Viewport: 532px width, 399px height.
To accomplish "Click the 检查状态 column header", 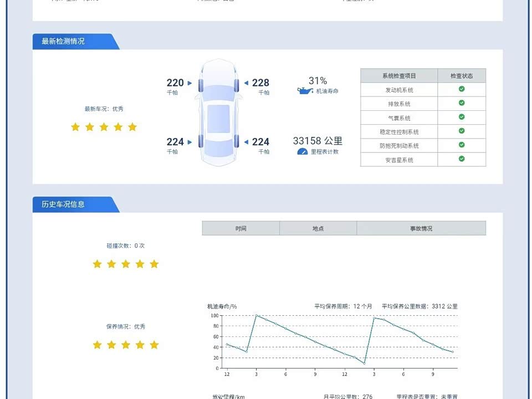I will click(x=462, y=76).
